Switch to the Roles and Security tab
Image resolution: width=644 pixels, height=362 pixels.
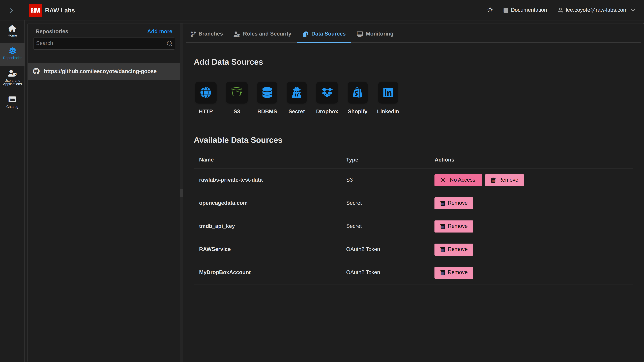pos(262,34)
